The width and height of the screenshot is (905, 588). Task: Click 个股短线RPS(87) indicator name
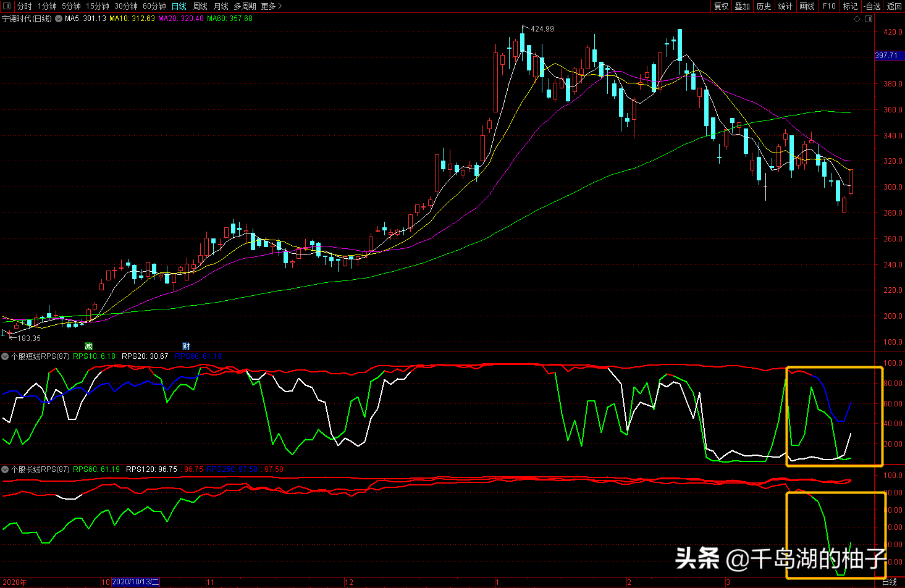pyautogui.click(x=40, y=356)
